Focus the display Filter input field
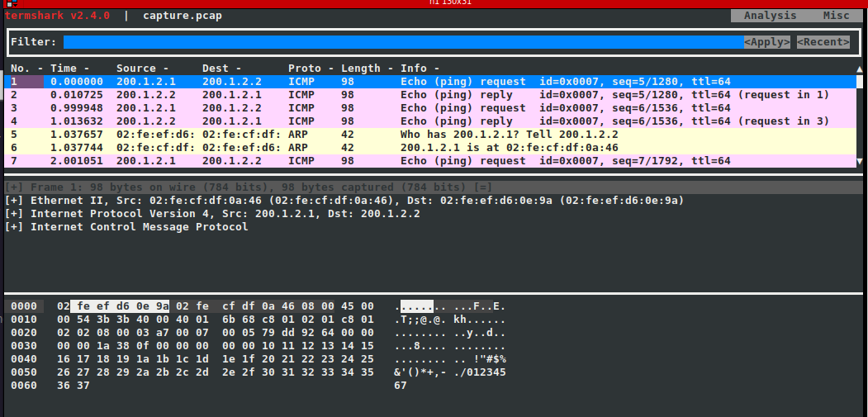Screen dimensions: 868x417 pyautogui.click(x=403, y=42)
